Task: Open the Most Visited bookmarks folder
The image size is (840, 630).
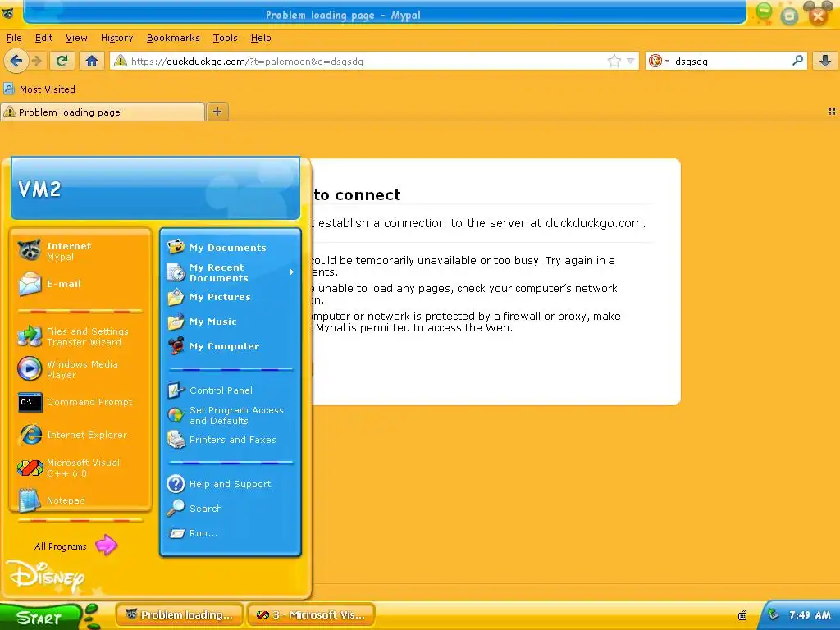Action: (39, 89)
